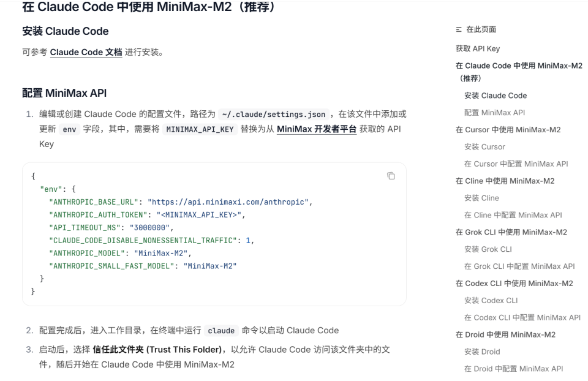
Task: Click the https://api.minimaxi.com/anthropic value
Action: coord(228,202)
